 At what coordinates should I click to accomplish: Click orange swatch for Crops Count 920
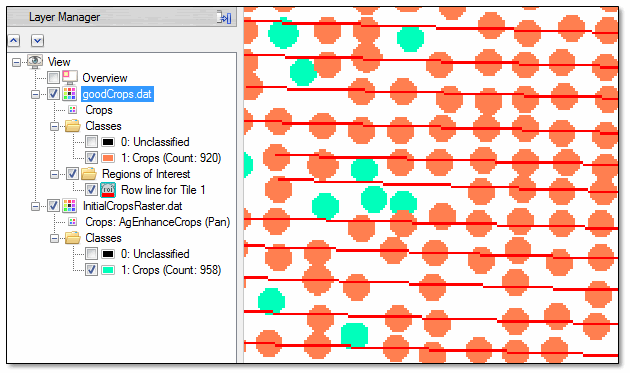point(108,158)
